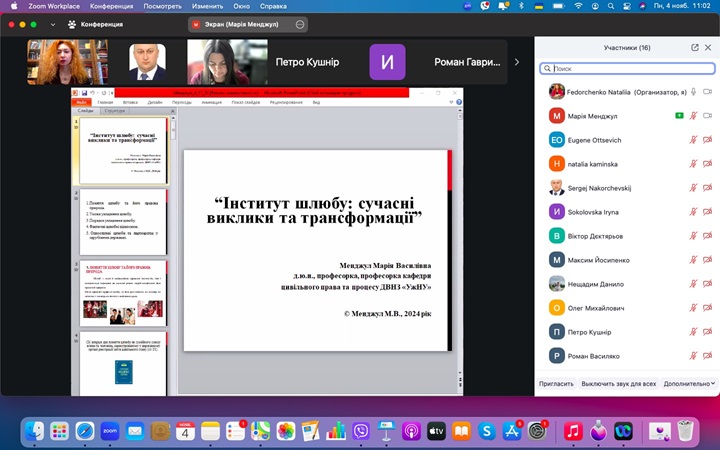Viewport: 720px width, 450px height.
Task: Show next video thumbnails with right chevron
Action: [517, 62]
